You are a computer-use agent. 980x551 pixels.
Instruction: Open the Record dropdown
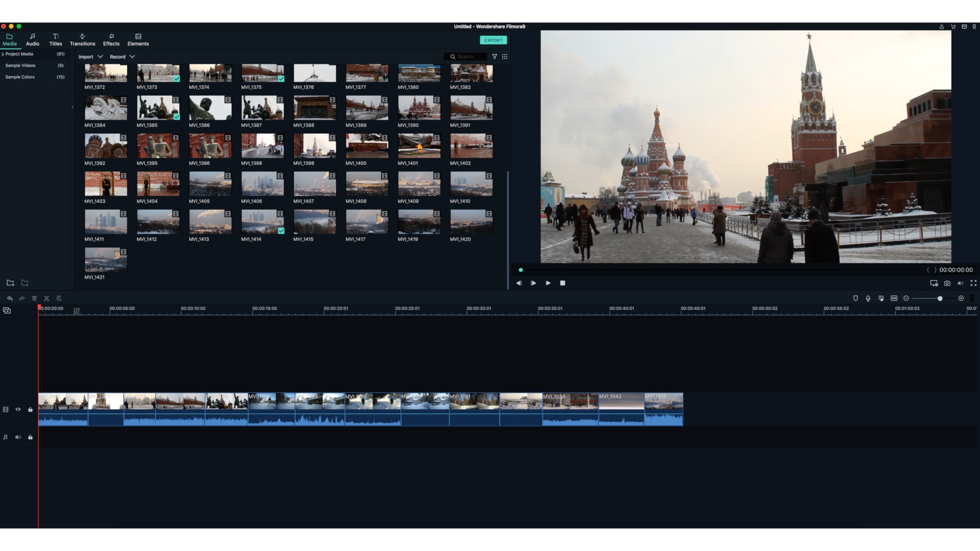[x=122, y=57]
